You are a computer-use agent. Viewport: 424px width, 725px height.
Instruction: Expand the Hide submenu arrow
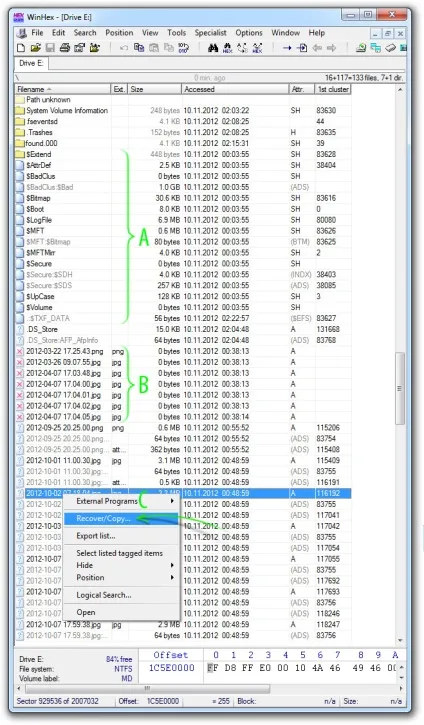tap(172, 565)
